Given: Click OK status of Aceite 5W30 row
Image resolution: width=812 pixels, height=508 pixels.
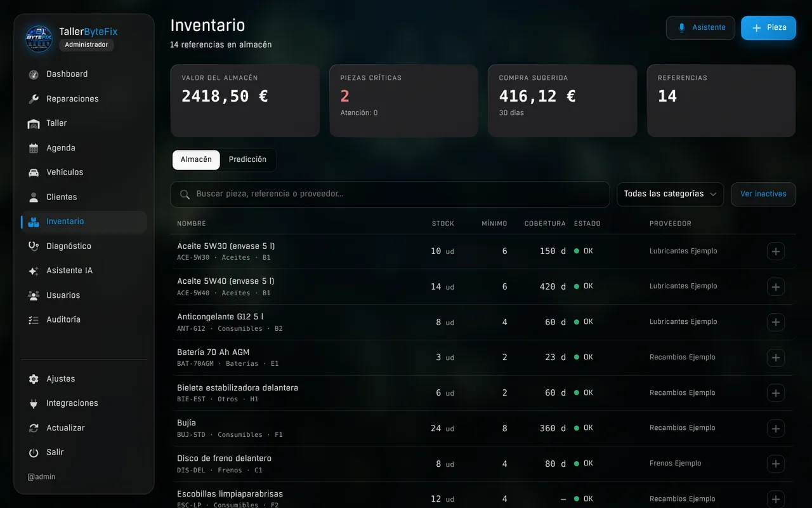Looking at the screenshot, I should 584,251.
